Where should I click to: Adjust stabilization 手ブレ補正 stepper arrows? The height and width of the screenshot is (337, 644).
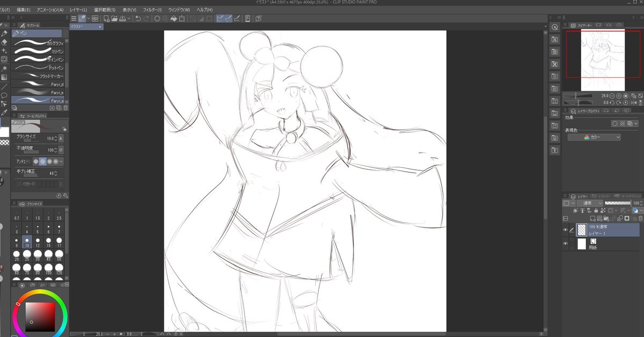(x=55, y=174)
